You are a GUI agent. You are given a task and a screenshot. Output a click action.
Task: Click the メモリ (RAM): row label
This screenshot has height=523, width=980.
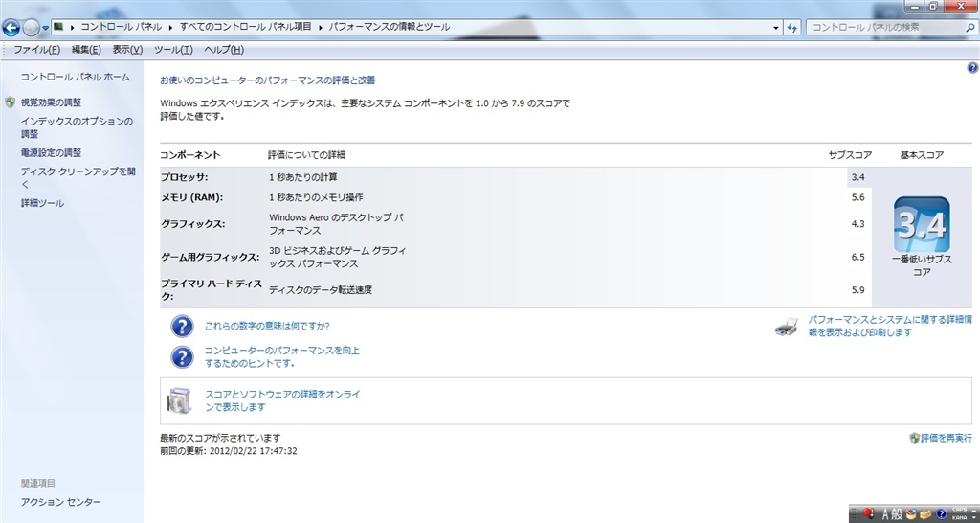(191, 197)
